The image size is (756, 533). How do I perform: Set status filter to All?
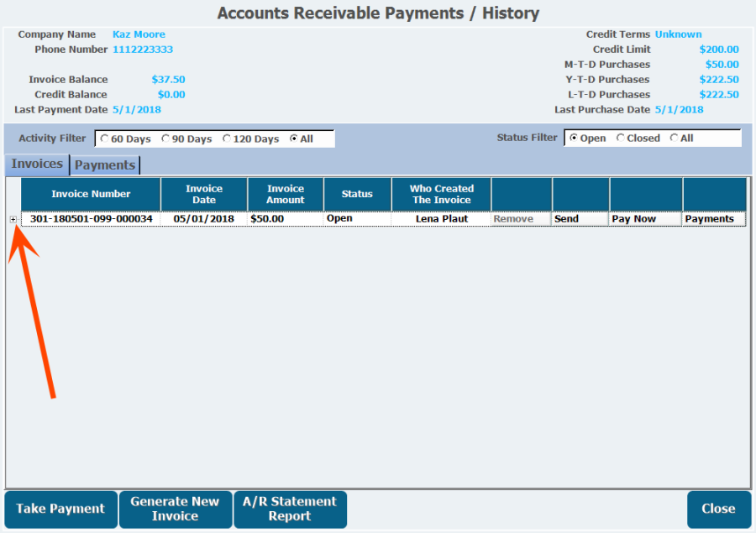click(x=674, y=138)
